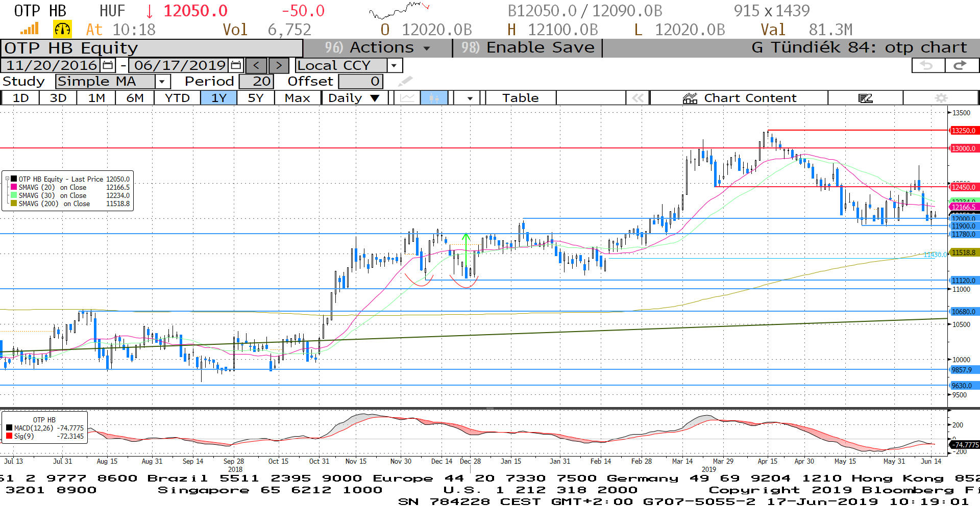
Task: Click the -74.7775 MACD value label
Action: click(x=965, y=445)
